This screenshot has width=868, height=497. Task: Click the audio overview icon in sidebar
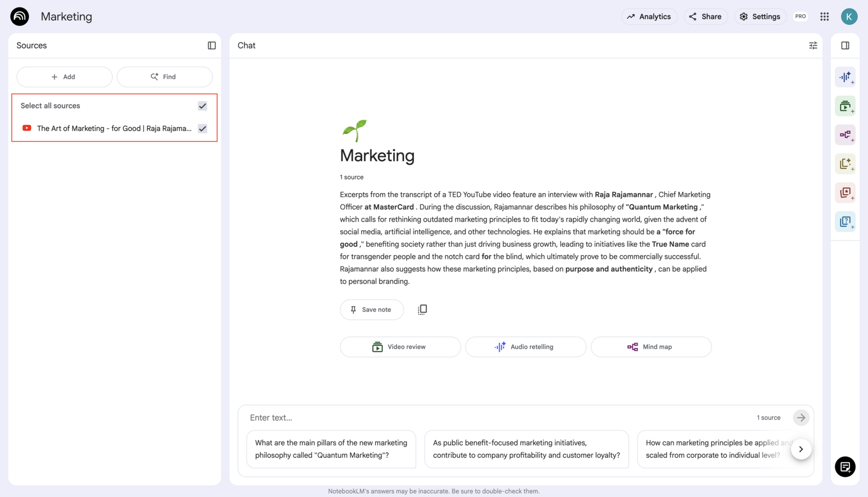click(x=845, y=77)
